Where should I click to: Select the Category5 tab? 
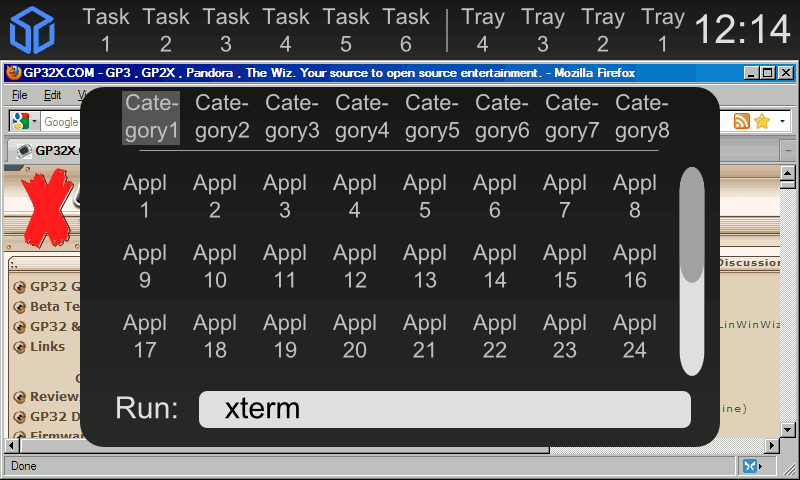tap(432, 116)
